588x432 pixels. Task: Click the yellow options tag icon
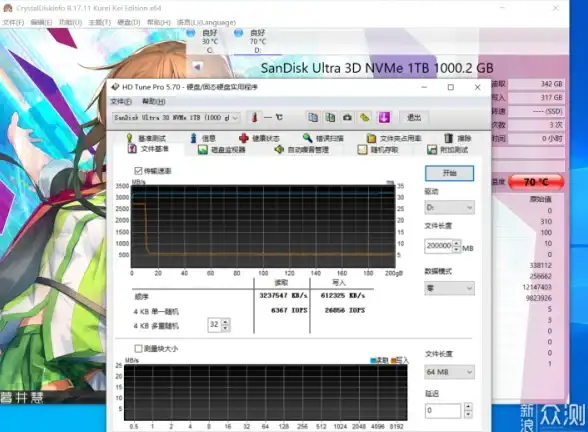click(x=364, y=117)
